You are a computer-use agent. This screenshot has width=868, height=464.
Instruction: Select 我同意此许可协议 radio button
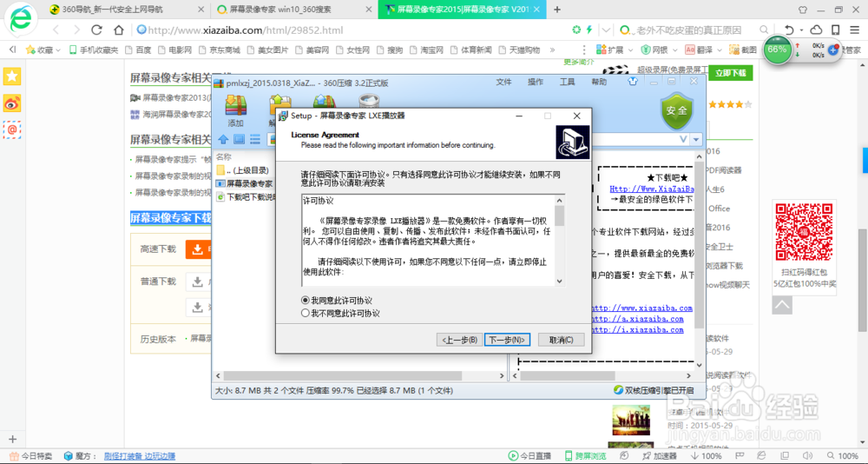[337, 300]
